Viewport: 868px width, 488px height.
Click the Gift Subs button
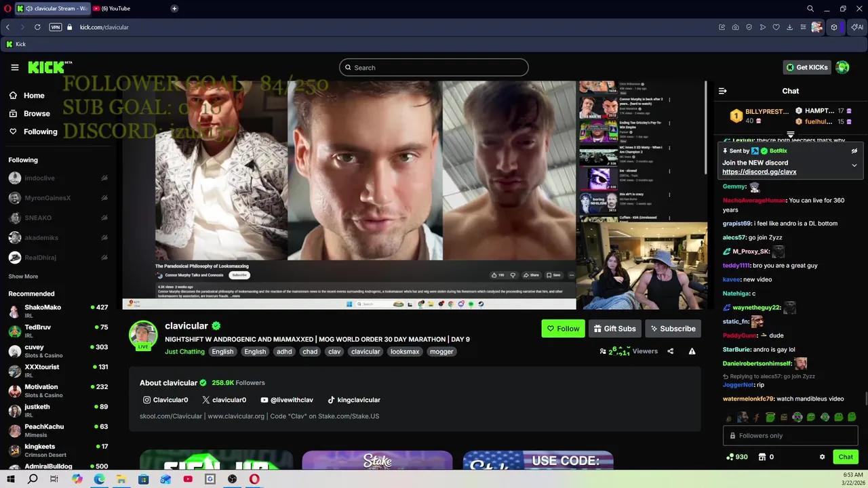[x=615, y=329]
